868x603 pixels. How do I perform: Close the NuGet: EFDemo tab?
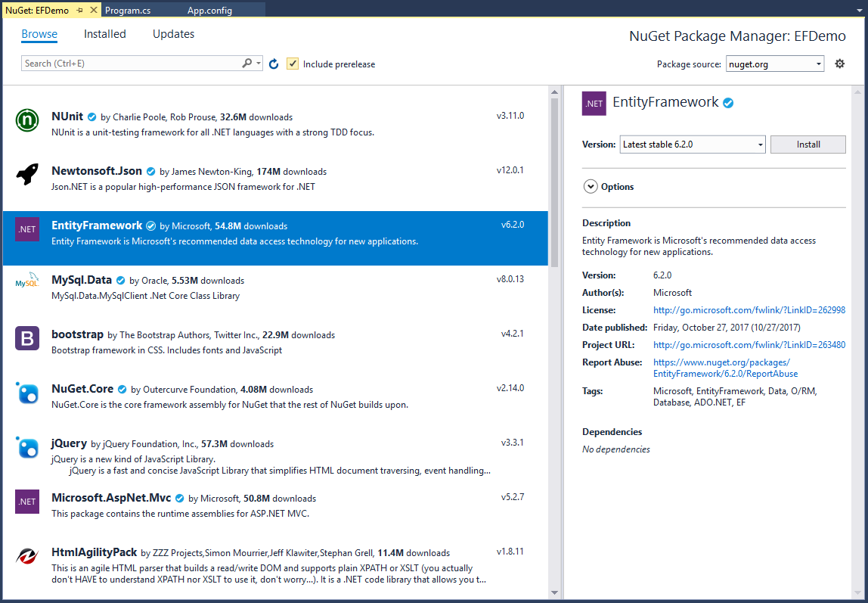[x=94, y=10]
